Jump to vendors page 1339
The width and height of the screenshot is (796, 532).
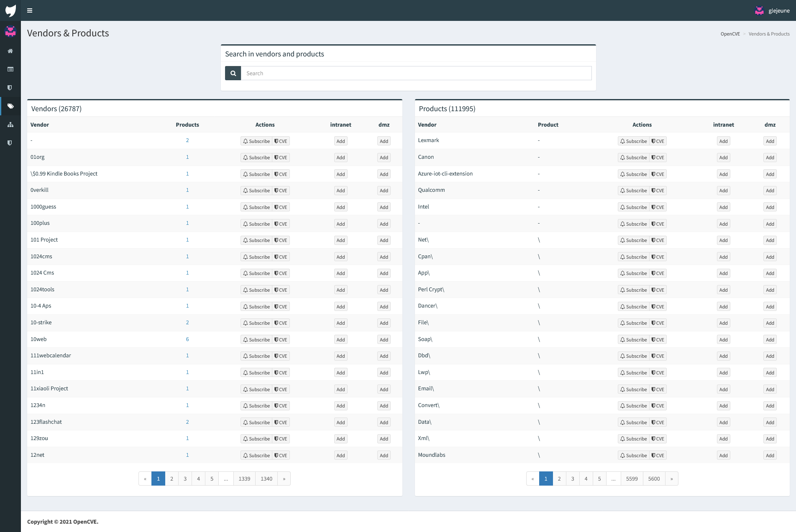point(244,479)
